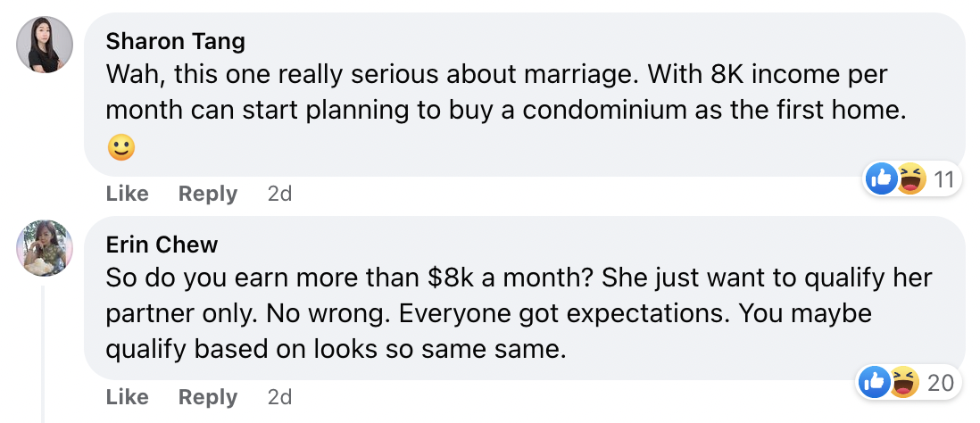Like Erin Chew's comment
Viewport: 980px width, 423px height.
point(127,397)
